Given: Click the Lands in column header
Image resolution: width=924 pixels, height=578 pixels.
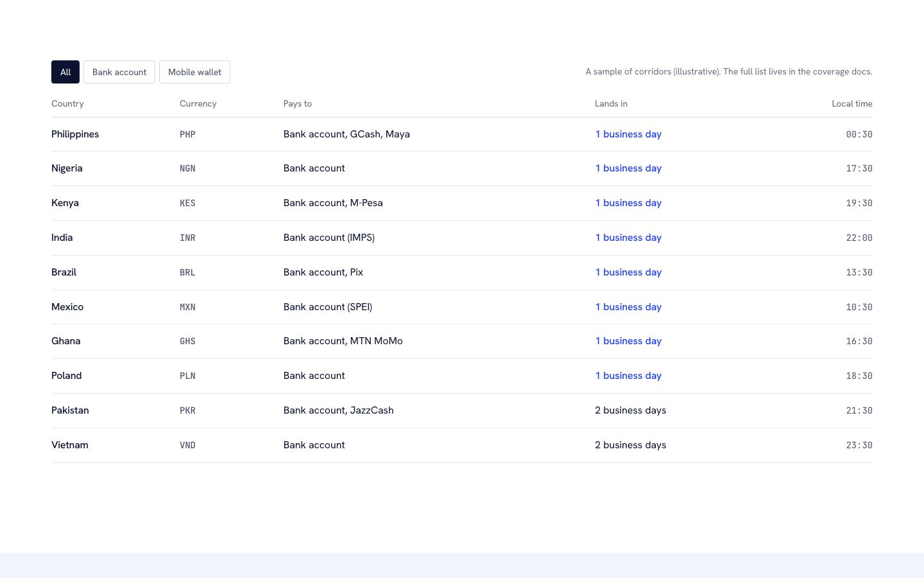Looking at the screenshot, I should [611, 103].
